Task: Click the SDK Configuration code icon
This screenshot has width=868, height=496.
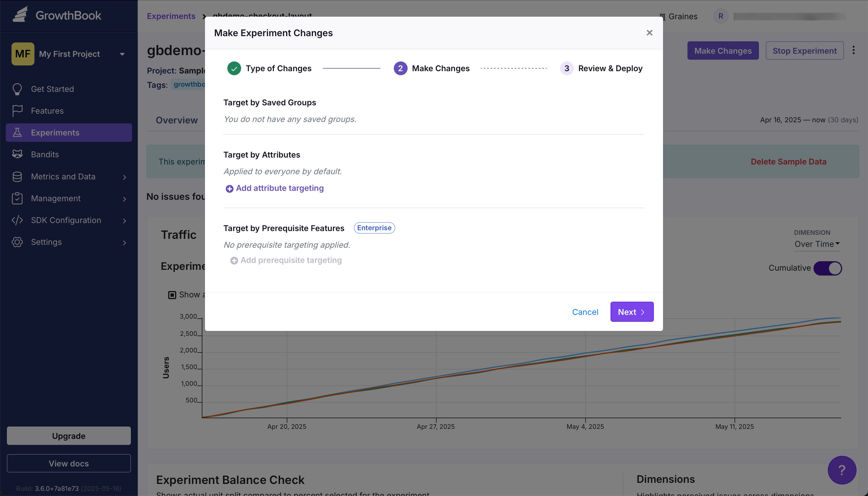Action: pyautogui.click(x=17, y=220)
